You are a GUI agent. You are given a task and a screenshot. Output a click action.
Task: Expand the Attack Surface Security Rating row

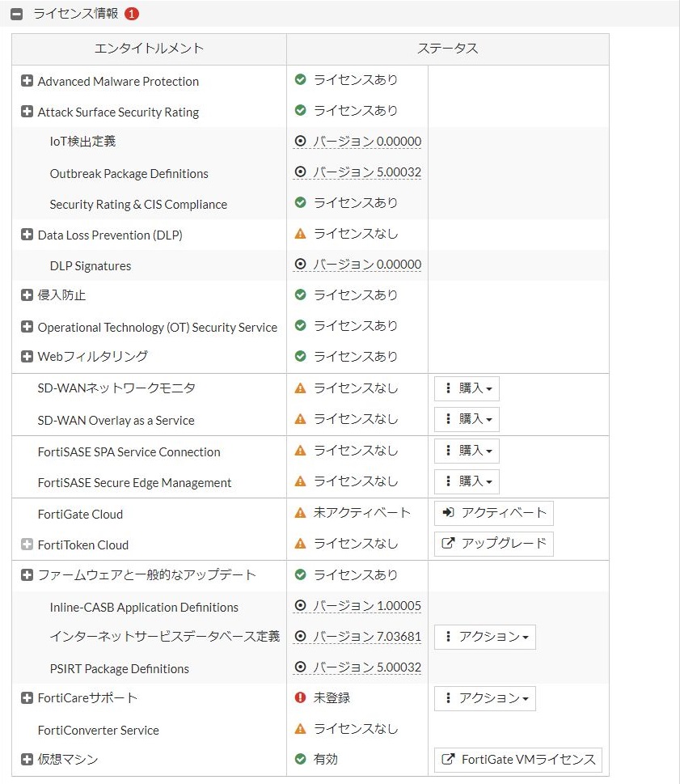click(x=27, y=111)
